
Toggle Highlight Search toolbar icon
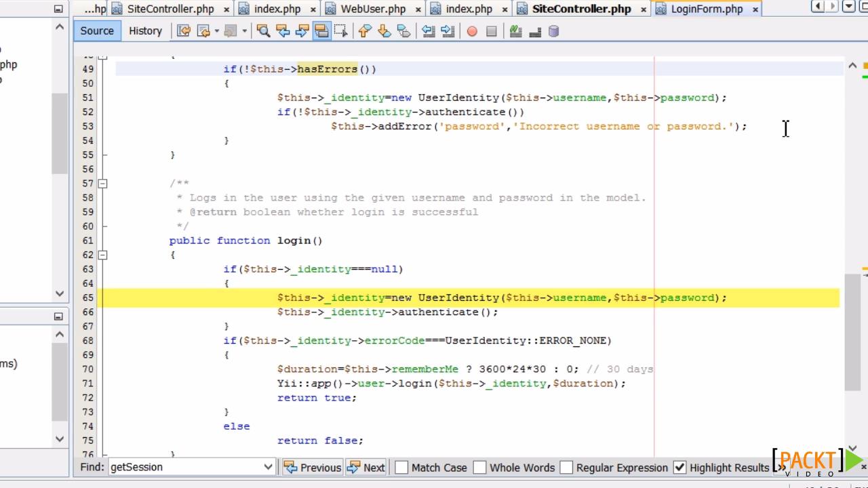click(x=321, y=31)
